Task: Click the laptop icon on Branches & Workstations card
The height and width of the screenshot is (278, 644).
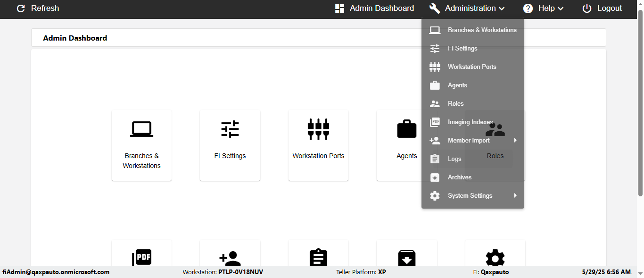Action: click(141, 129)
